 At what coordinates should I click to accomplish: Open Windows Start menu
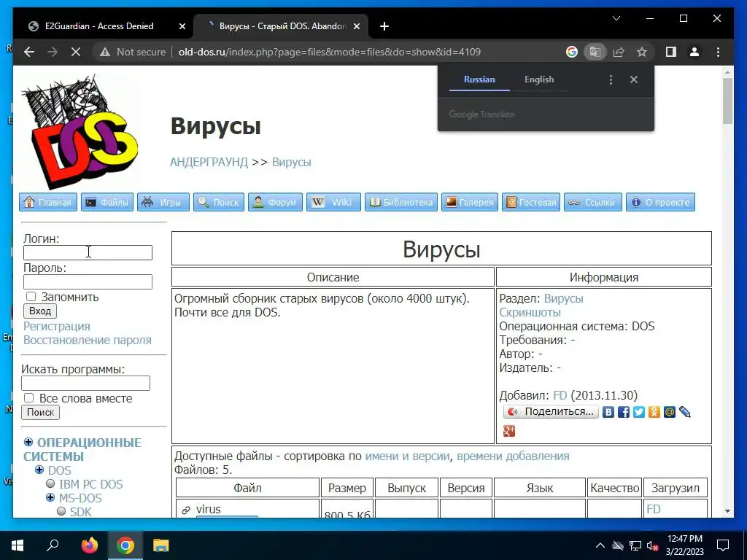18,545
